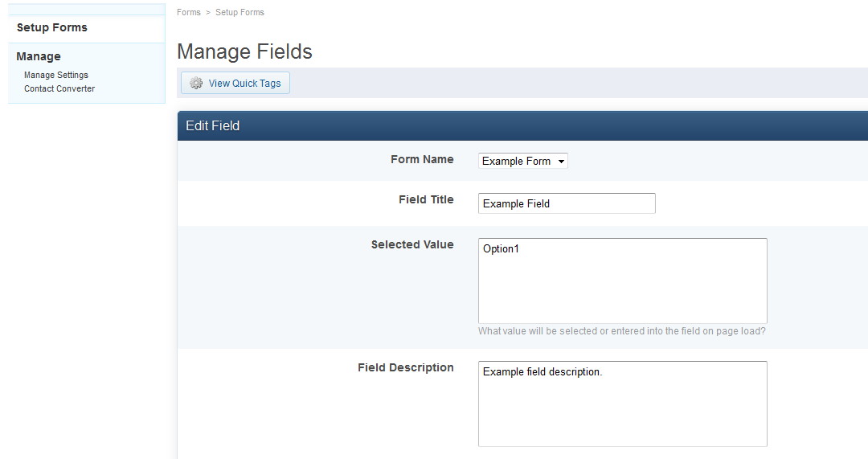
Task: Click the Manage section heading in sidebar
Action: pos(39,56)
